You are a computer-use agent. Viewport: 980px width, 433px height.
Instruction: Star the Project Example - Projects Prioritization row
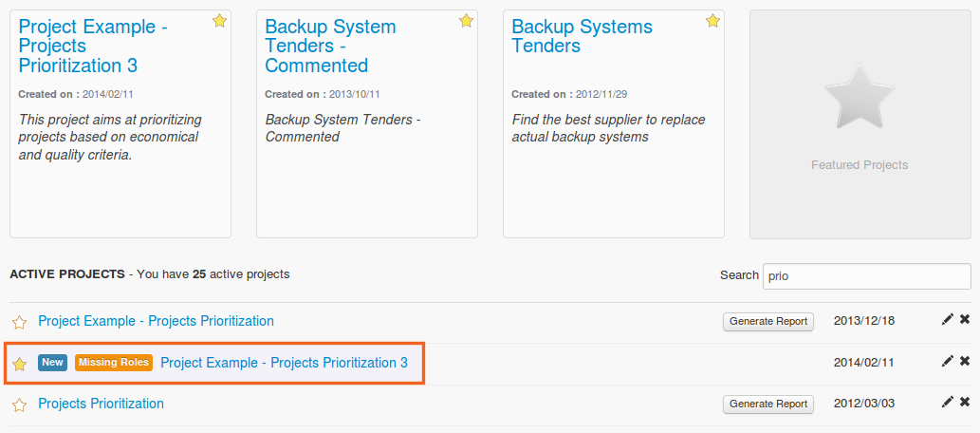(x=19, y=322)
